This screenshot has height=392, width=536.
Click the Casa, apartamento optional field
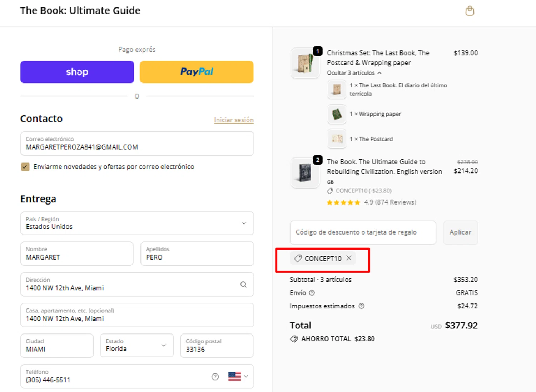(x=137, y=315)
